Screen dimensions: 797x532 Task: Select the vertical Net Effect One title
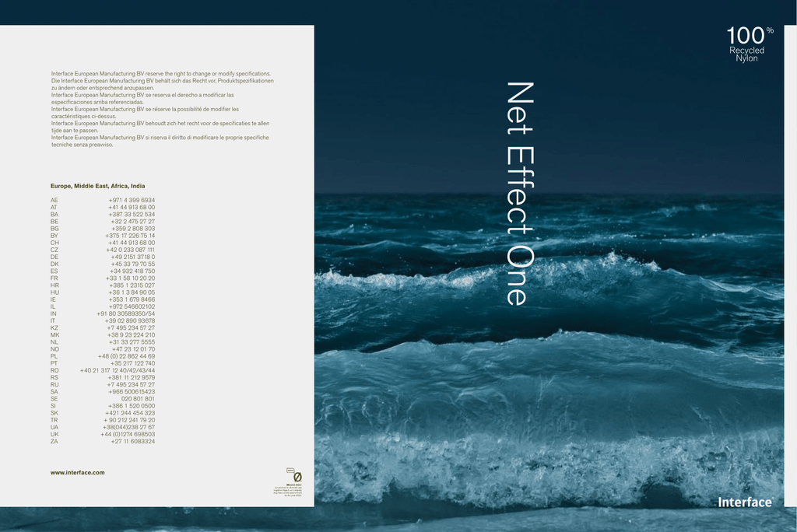521,194
